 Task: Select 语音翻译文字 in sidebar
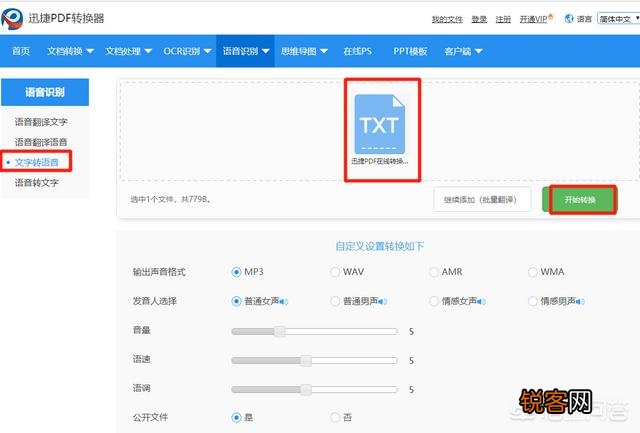41,122
